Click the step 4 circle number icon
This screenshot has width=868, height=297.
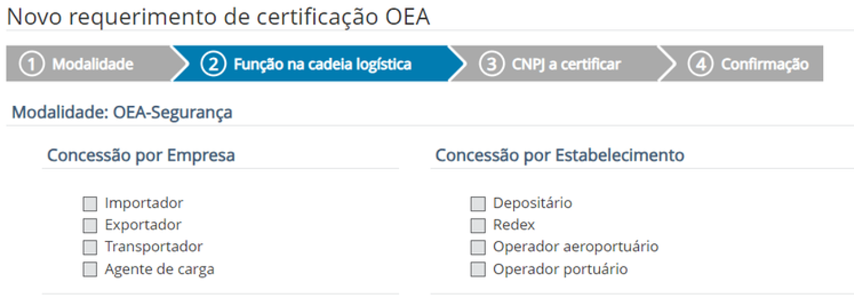point(700,64)
